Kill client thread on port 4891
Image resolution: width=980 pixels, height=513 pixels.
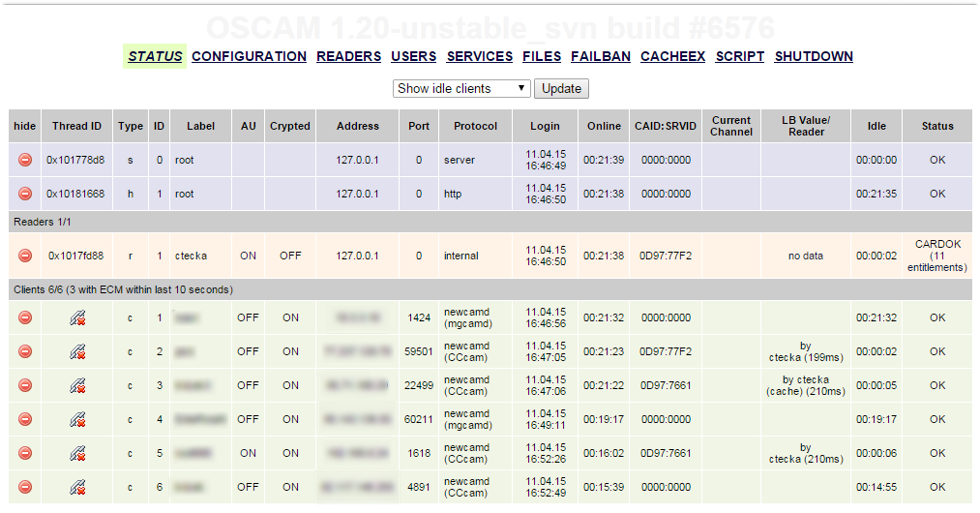point(77,487)
